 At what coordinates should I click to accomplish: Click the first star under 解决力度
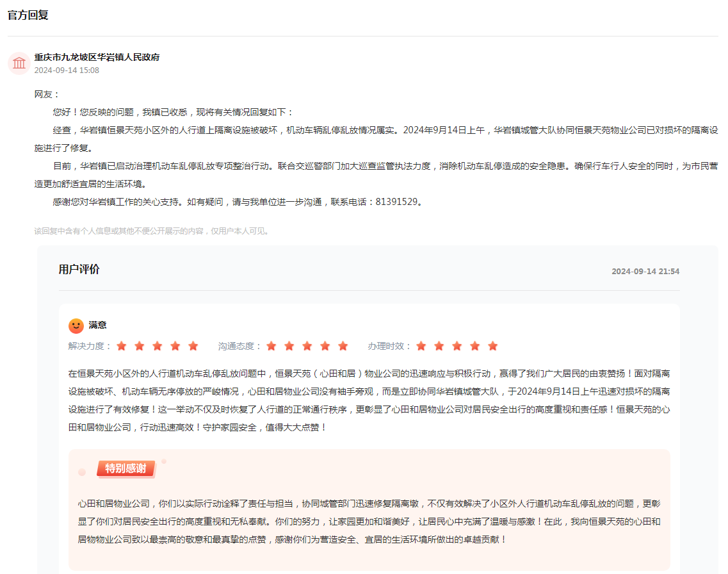coord(122,345)
